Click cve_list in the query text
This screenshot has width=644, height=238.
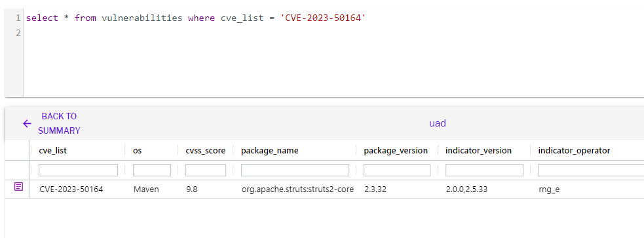pyautogui.click(x=242, y=18)
